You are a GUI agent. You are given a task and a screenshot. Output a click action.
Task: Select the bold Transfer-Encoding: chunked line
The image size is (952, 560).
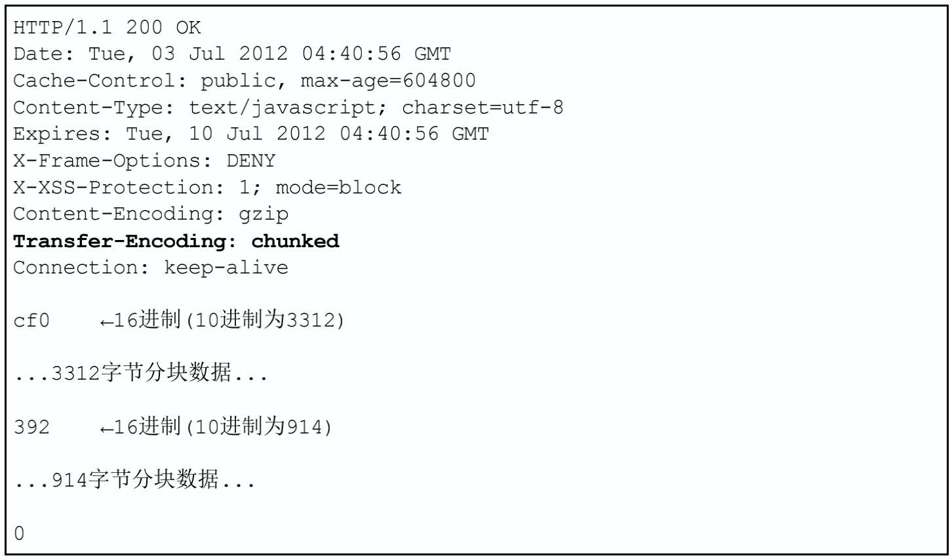(x=176, y=241)
